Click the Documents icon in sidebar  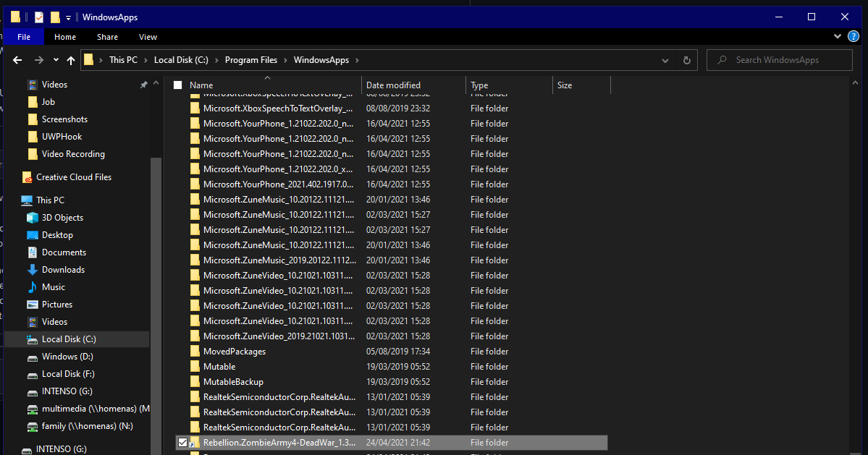(x=33, y=252)
